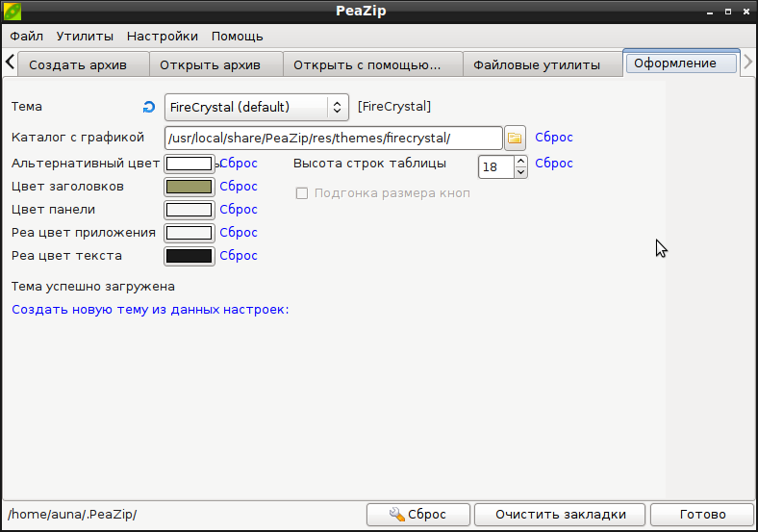
Task: Click the Готово button
Action: (x=702, y=515)
